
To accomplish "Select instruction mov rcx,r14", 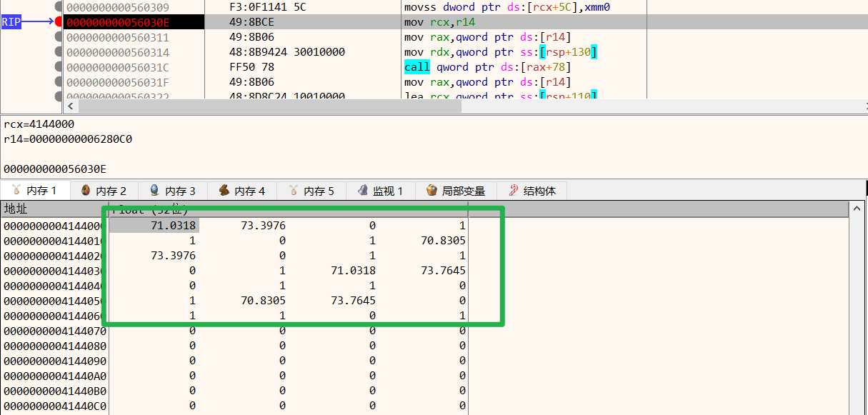I will pyautogui.click(x=438, y=23).
